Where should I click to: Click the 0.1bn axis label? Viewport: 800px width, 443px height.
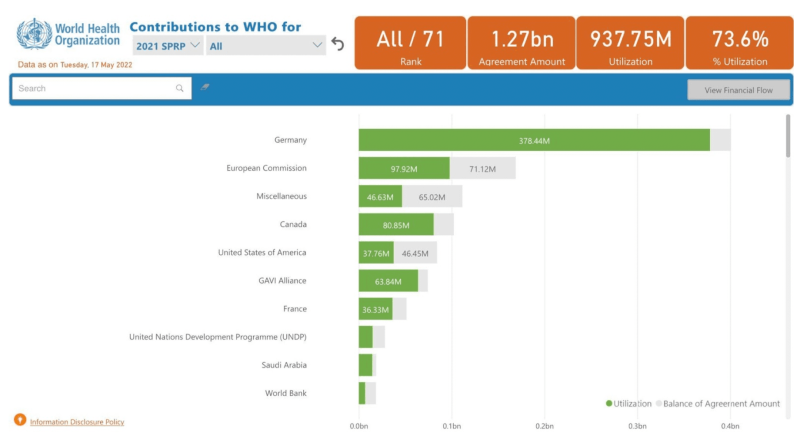[452, 426]
